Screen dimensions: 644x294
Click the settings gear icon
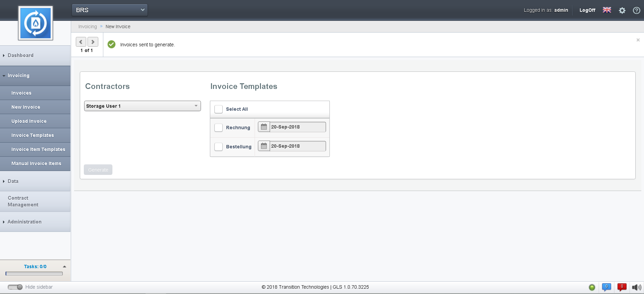pos(622,10)
